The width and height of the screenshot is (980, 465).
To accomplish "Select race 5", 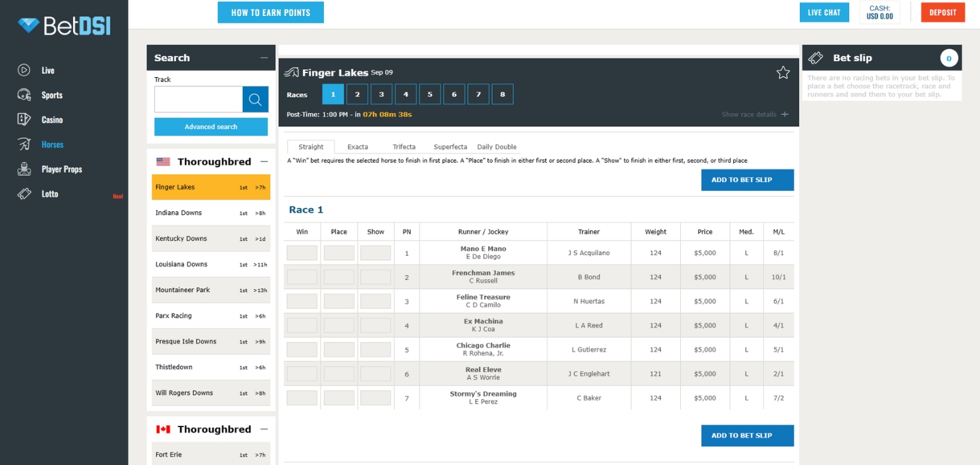I will coord(430,94).
